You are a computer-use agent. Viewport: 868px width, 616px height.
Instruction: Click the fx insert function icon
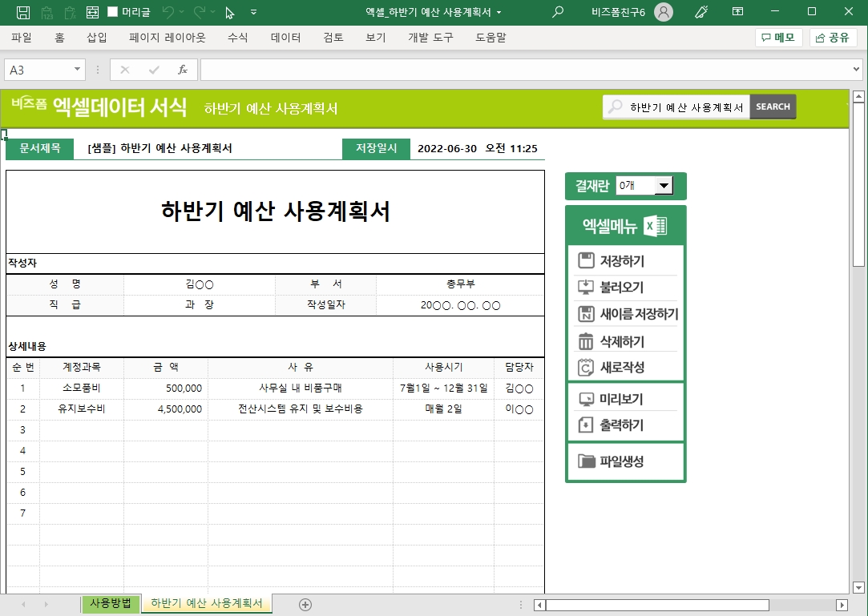183,70
